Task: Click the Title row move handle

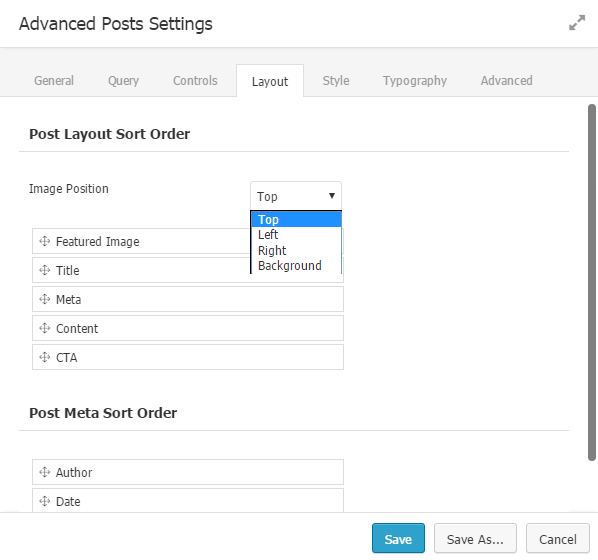Action: coord(45,270)
